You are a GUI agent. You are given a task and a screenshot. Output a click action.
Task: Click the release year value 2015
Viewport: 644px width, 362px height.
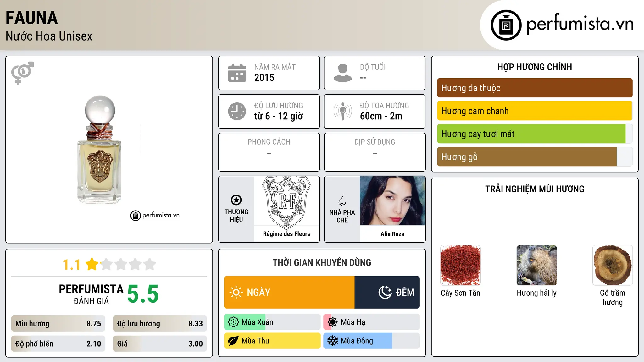[x=264, y=78]
